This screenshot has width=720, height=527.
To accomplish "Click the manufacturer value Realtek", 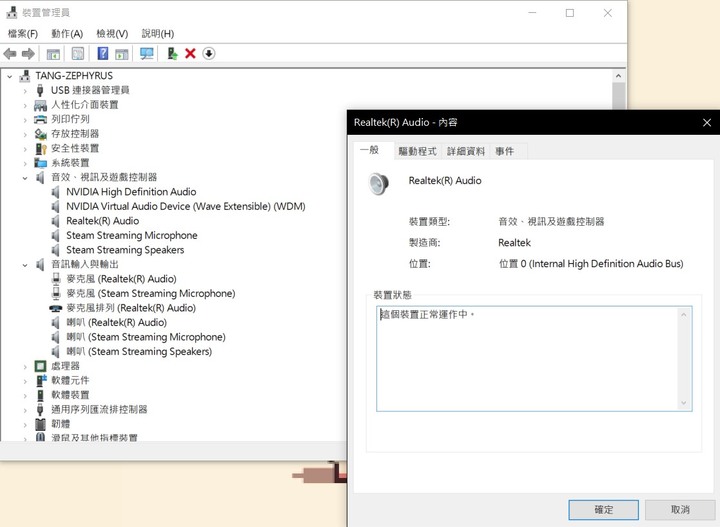I will (514, 243).
